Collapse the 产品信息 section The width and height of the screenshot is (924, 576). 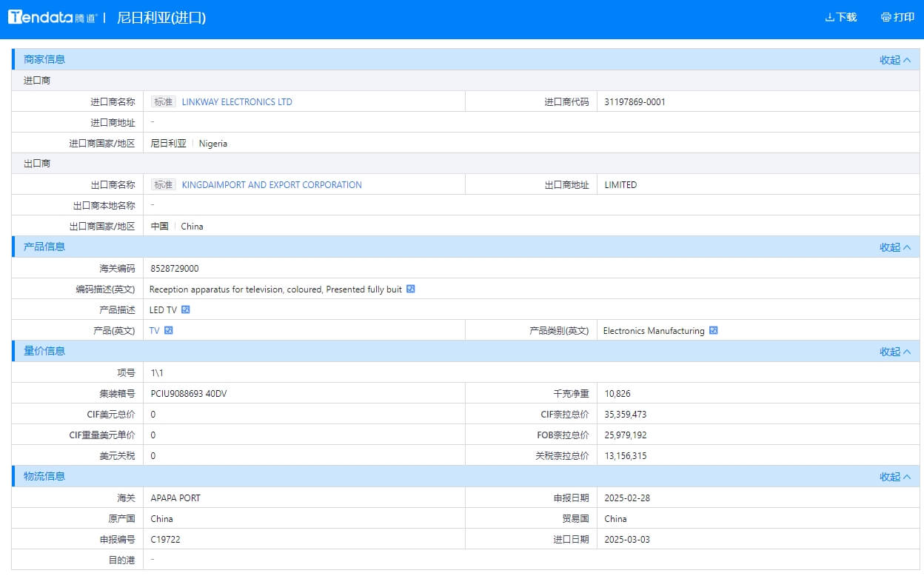click(x=895, y=247)
